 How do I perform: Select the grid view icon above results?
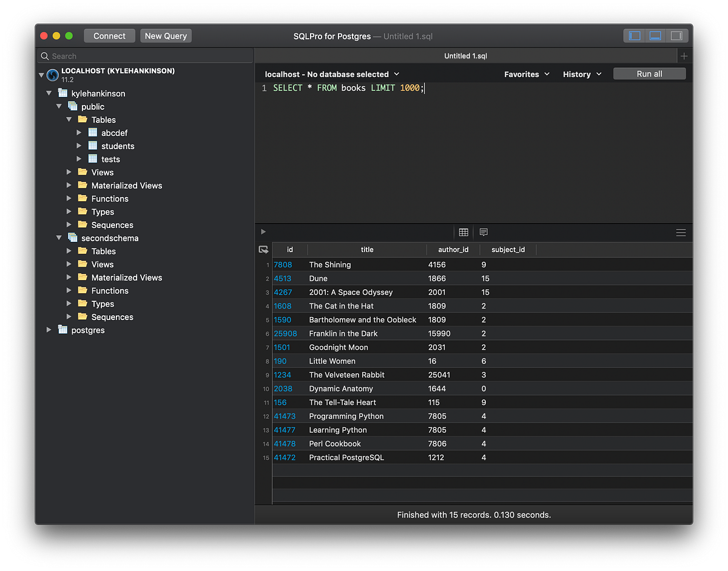click(x=463, y=232)
